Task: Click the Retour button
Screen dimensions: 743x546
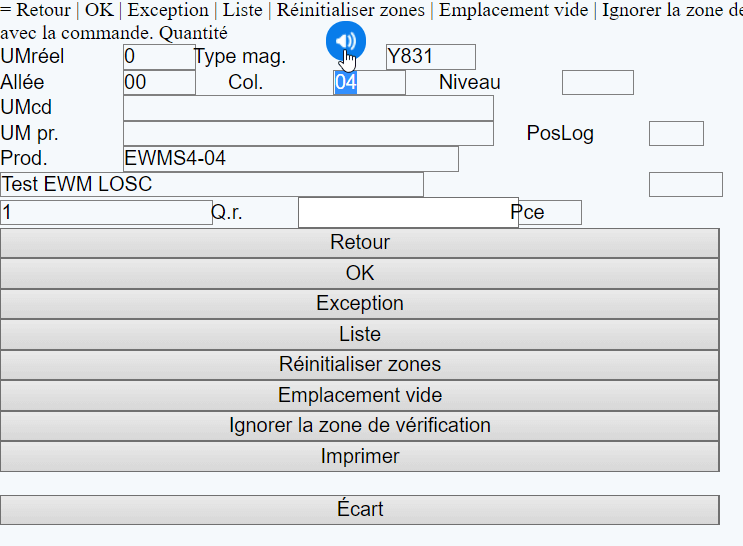Action: [360, 243]
